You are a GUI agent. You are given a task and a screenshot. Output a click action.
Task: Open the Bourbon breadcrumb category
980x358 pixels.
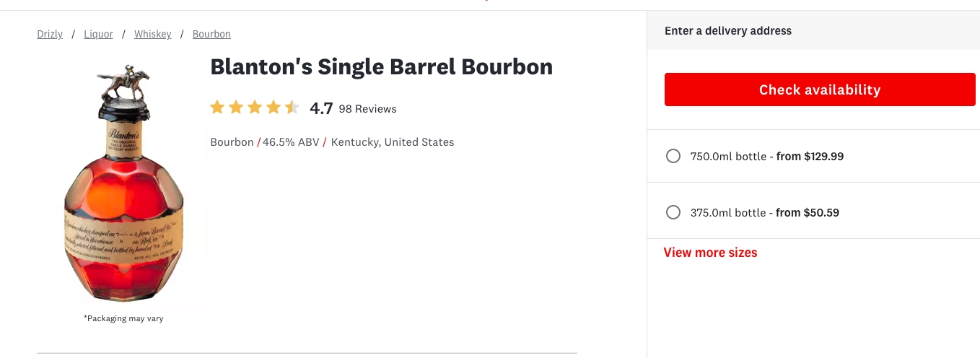(x=211, y=34)
